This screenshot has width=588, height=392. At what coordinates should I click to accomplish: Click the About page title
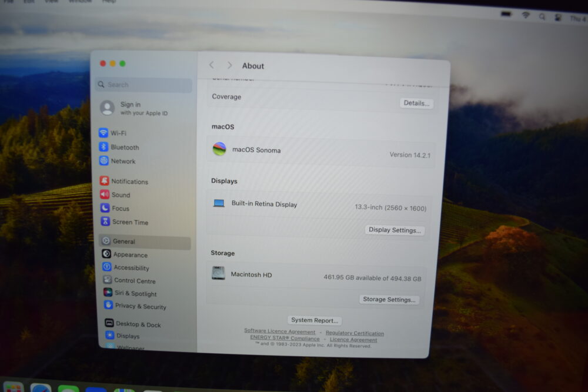(253, 66)
